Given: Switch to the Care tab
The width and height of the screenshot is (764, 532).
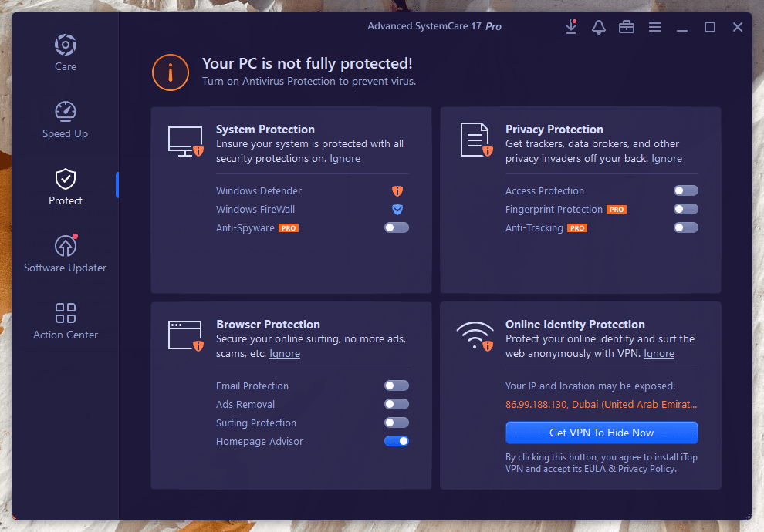Looking at the screenshot, I should [66, 52].
